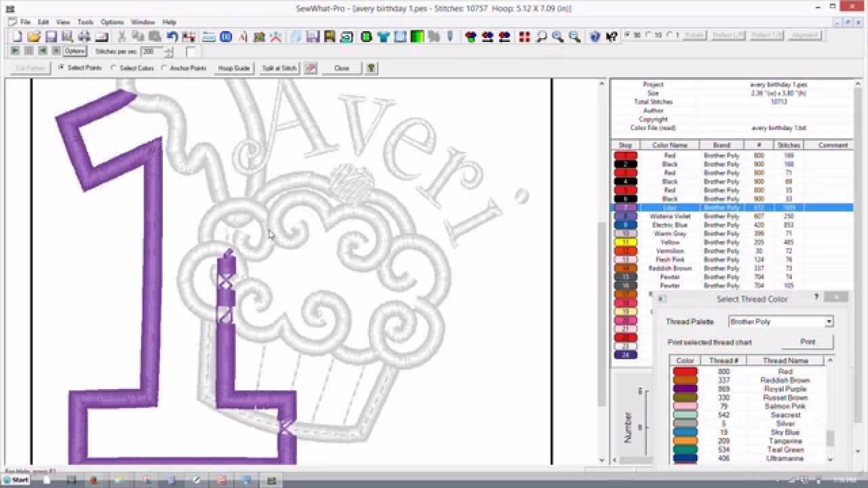Select the Yellow color stop 11 row
This screenshot has width=868, height=488.
(x=732, y=242)
